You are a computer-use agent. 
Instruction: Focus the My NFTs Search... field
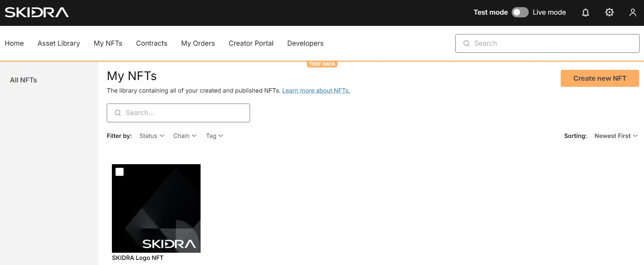point(178,113)
